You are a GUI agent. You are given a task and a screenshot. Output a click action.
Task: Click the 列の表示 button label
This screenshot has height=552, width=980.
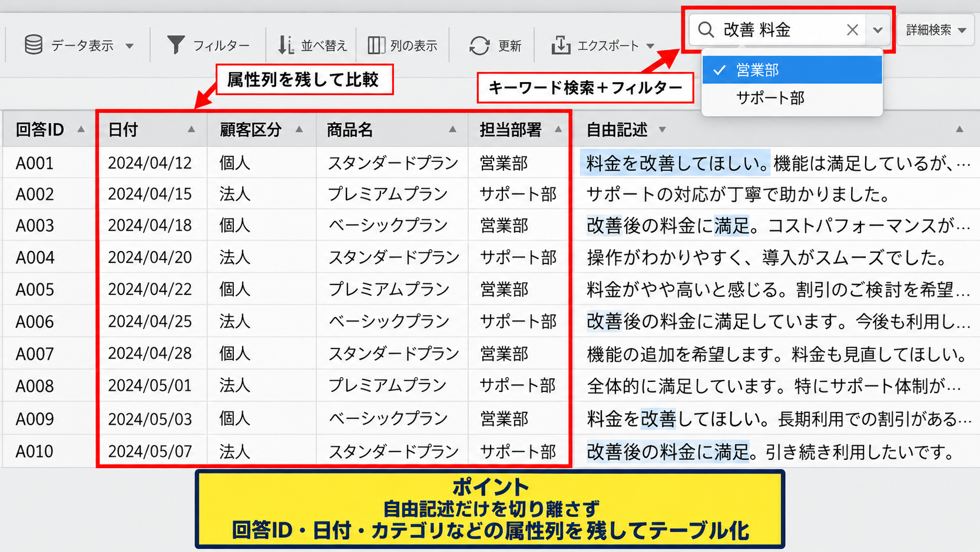[414, 46]
